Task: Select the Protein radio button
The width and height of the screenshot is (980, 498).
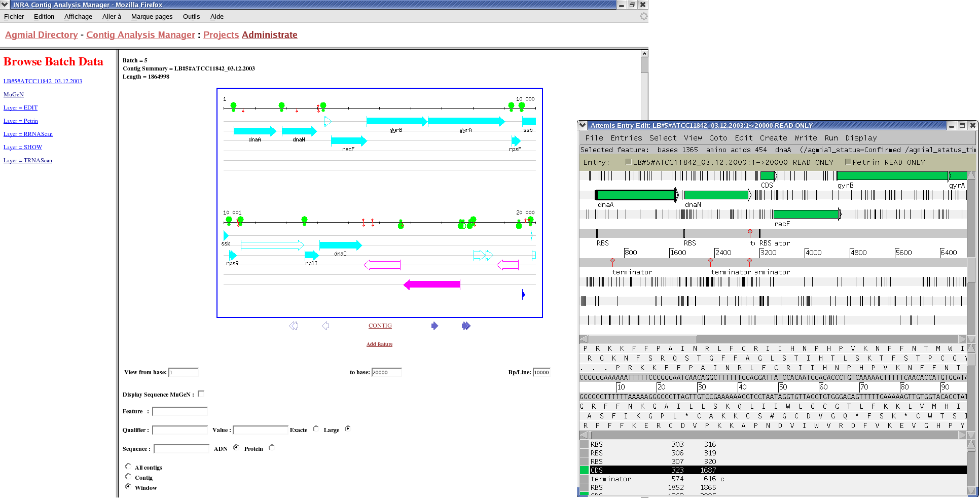Action: (272, 448)
